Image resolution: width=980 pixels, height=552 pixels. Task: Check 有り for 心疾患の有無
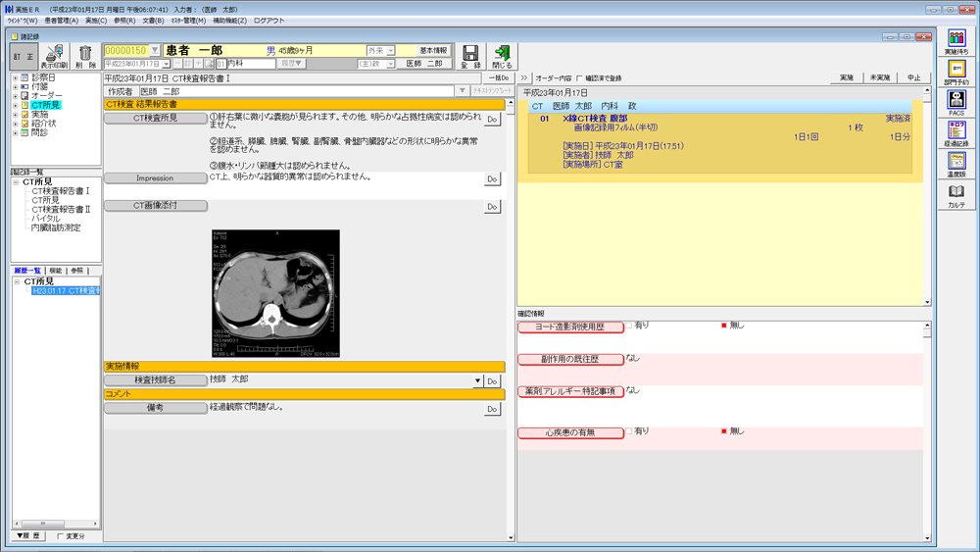[629, 431]
